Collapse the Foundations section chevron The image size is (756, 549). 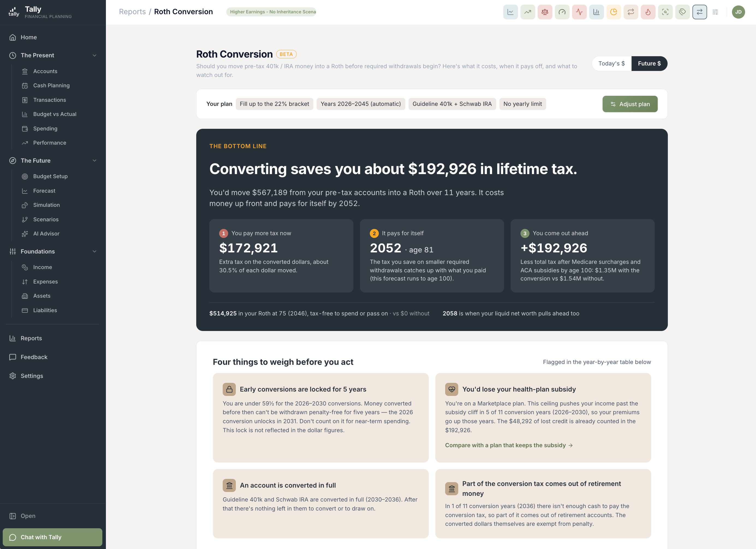[x=94, y=251]
